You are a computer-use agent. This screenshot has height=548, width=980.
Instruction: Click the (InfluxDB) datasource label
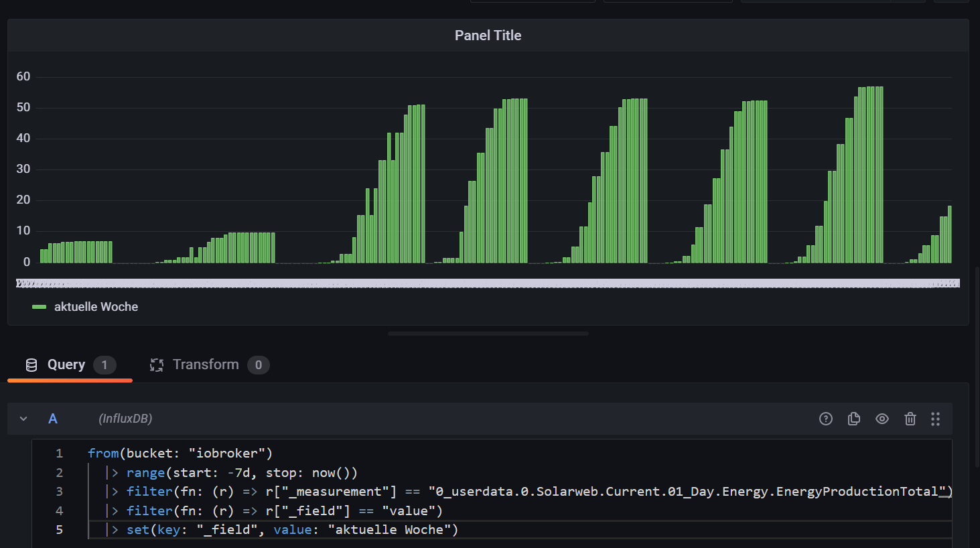(125, 419)
